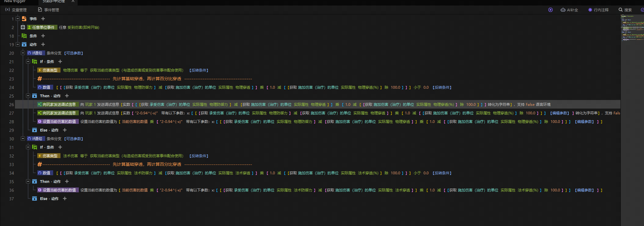Collapse the If语句 block on line 30
The width and height of the screenshot is (644, 226).
tap(23, 139)
